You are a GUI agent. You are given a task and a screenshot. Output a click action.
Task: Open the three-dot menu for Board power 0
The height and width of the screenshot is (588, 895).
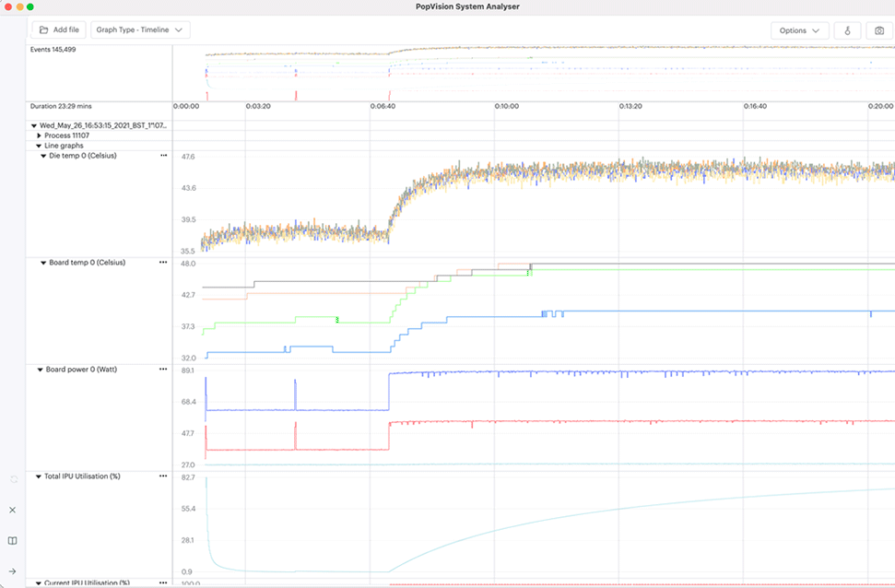(163, 370)
